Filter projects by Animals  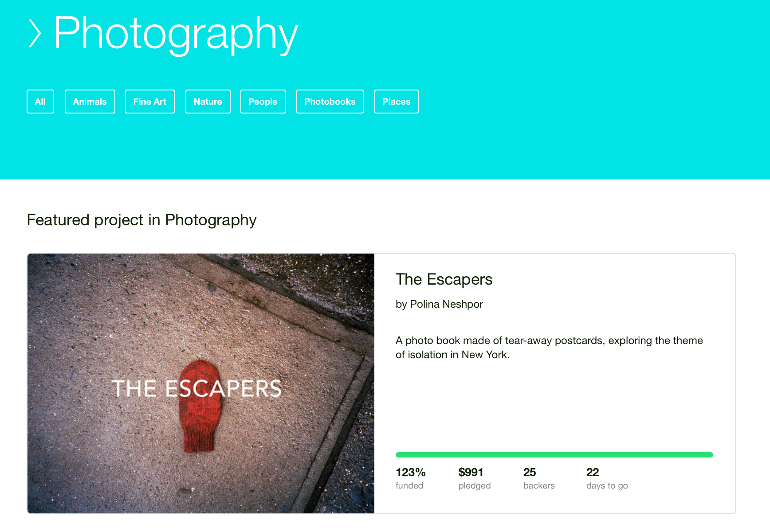(x=90, y=102)
